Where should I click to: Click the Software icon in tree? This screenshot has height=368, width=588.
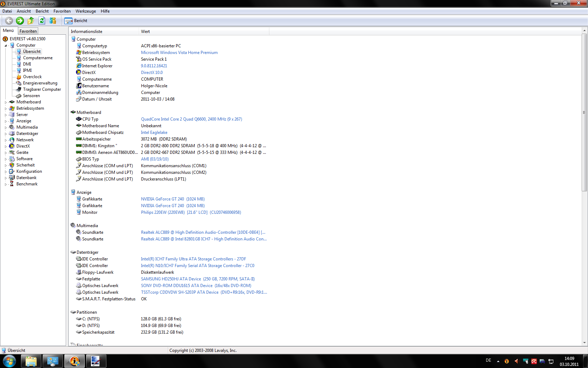coord(12,159)
